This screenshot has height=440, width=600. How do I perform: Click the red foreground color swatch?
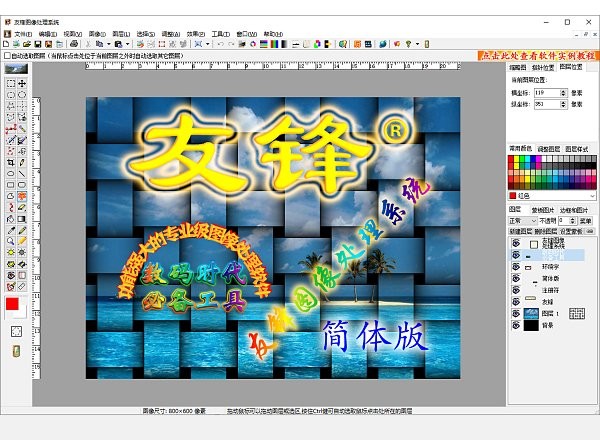point(13,304)
